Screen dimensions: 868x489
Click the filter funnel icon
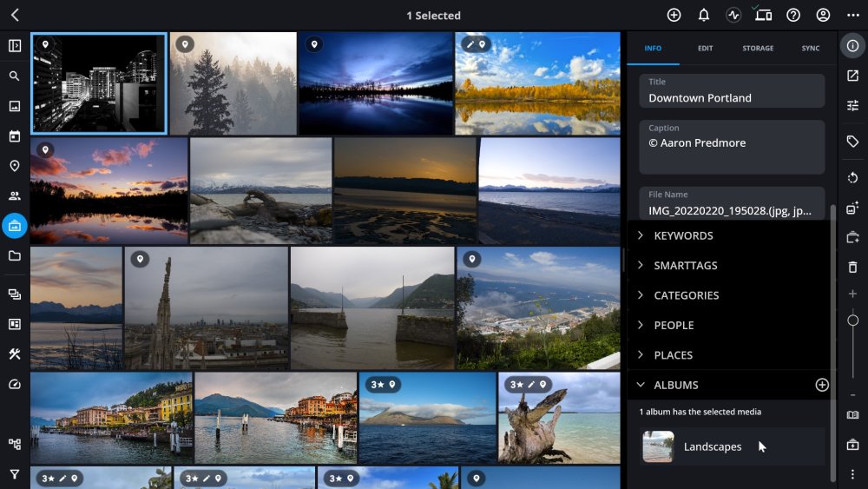(x=15, y=474)
